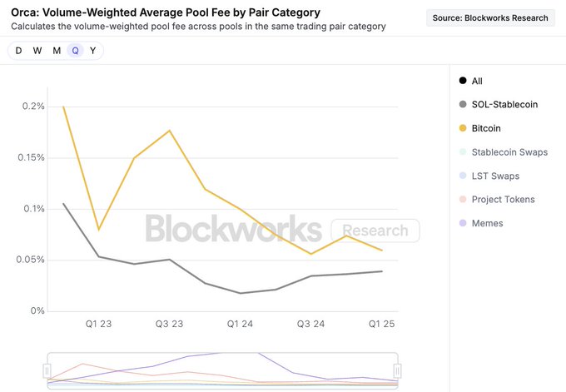Click the left range slider handle
This screenshot has width=566, height=392.
(47, 370)
